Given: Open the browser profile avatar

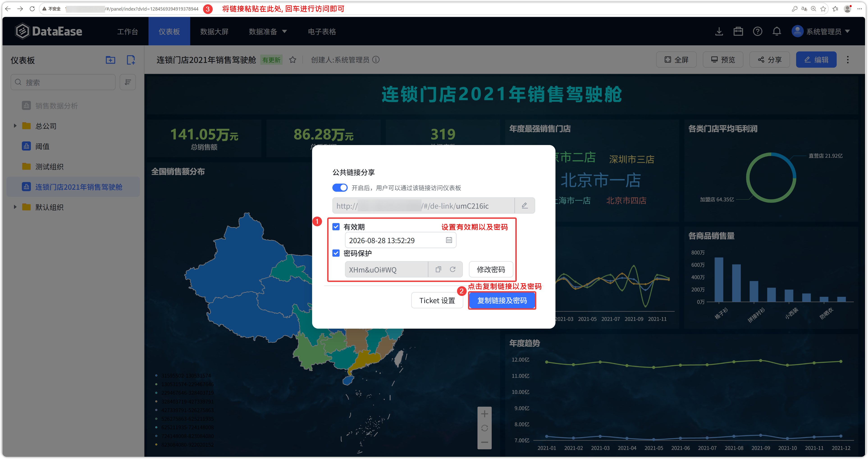Looking at the screenshot, I should tap(848, 9).
